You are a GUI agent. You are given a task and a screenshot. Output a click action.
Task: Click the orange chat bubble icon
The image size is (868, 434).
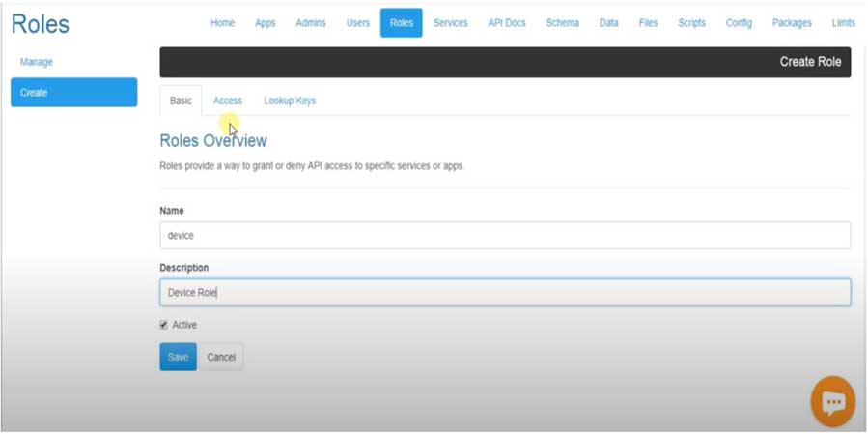pyautogui.click(x=832, y=401)
